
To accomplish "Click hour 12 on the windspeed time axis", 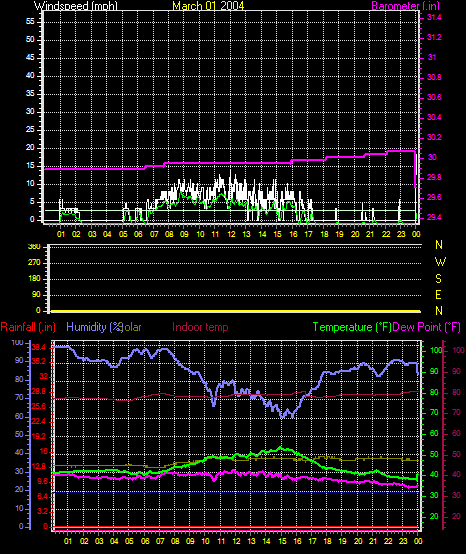I will coord(231,234).
